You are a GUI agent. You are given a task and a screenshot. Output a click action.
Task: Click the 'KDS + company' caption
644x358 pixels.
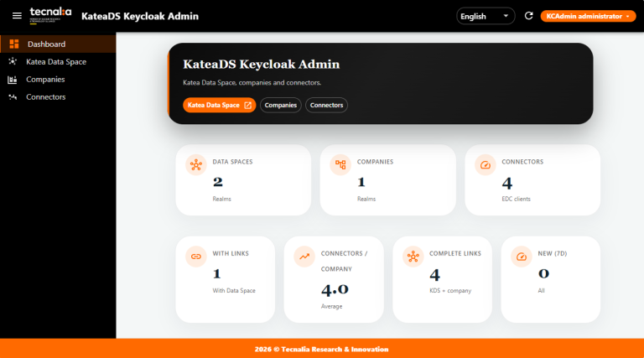pyautogui.click(x=450, y=290)
